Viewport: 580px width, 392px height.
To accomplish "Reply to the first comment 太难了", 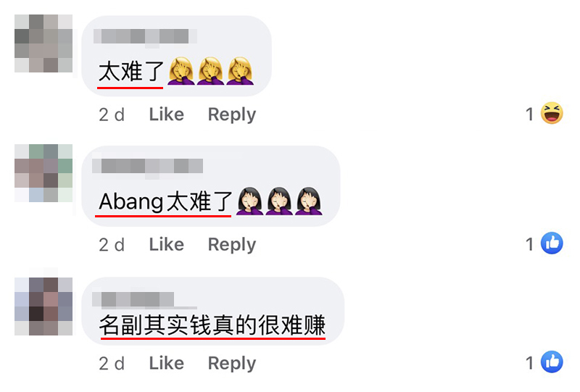I will point(232,114).
